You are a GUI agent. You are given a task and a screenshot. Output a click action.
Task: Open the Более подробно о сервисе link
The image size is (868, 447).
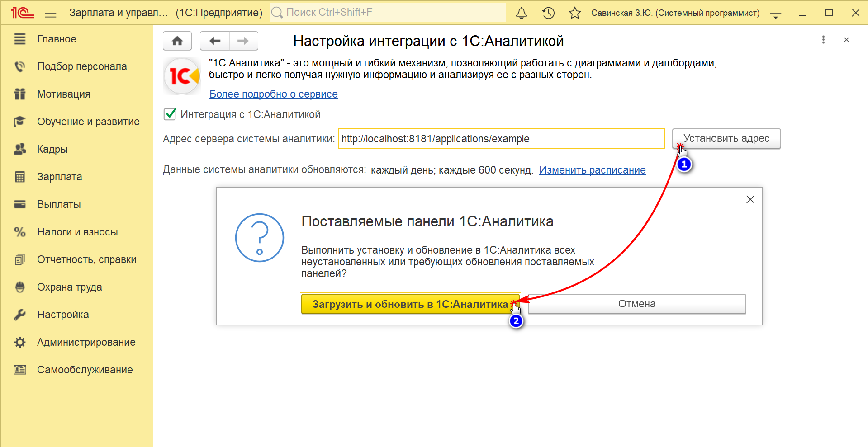tap(274, 94)
